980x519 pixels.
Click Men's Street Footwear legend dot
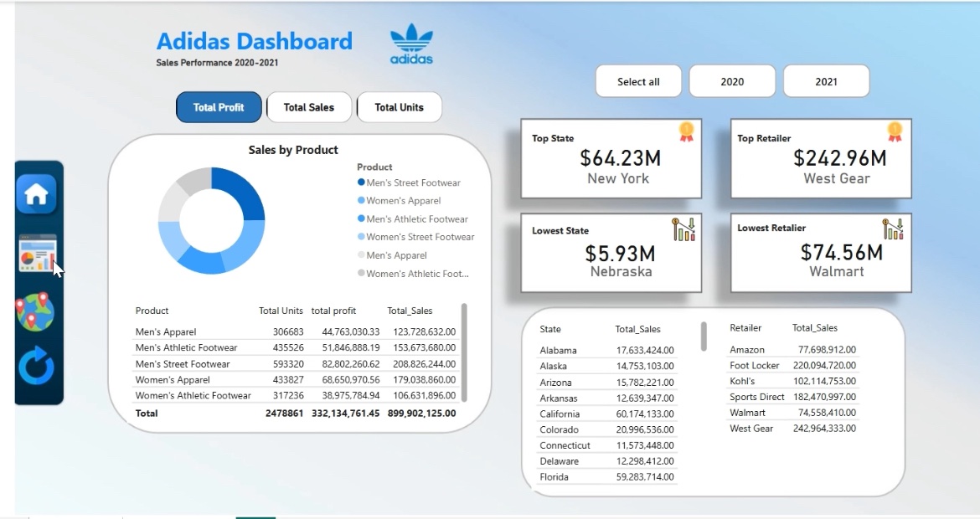pyautogui.click(x=361, y=182)
